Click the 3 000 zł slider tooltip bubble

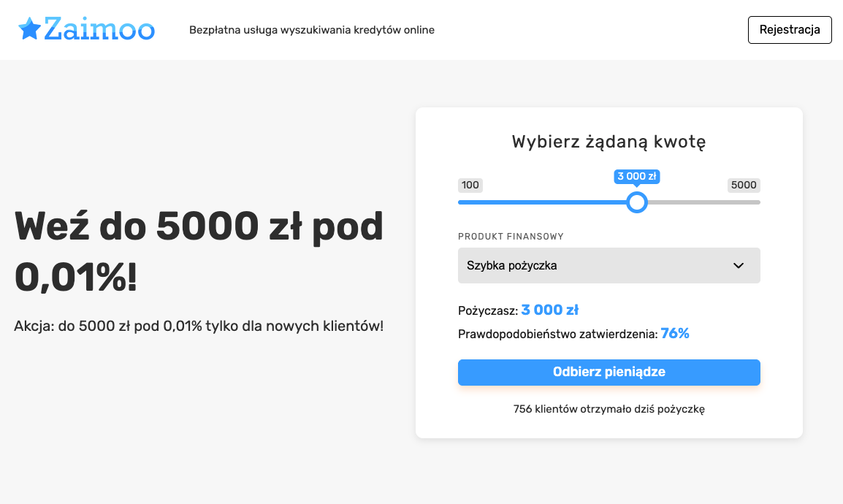click(638, 176)
